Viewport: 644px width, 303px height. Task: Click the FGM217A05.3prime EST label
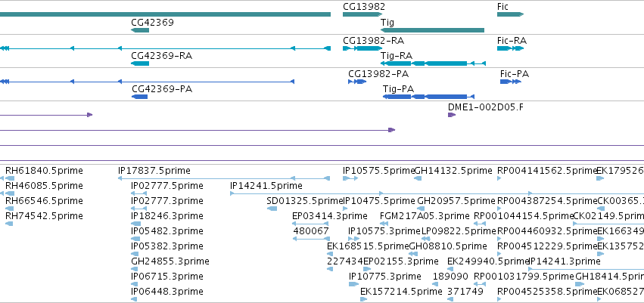[x=425, y=215]
